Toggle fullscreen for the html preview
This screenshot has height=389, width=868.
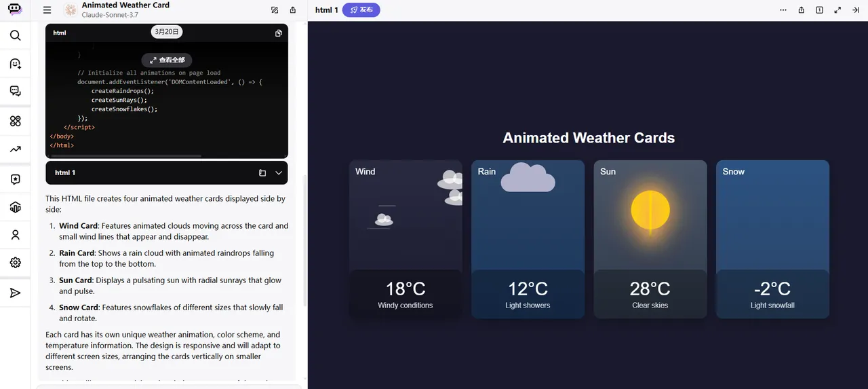[837, 10]
